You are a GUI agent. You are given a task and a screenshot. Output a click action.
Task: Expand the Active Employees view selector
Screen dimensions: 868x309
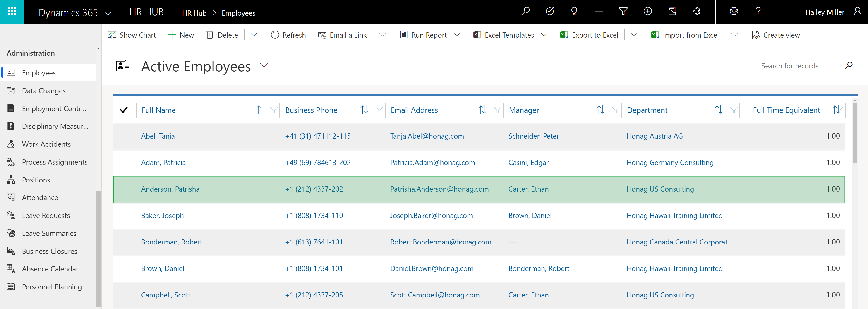[264, 66]
